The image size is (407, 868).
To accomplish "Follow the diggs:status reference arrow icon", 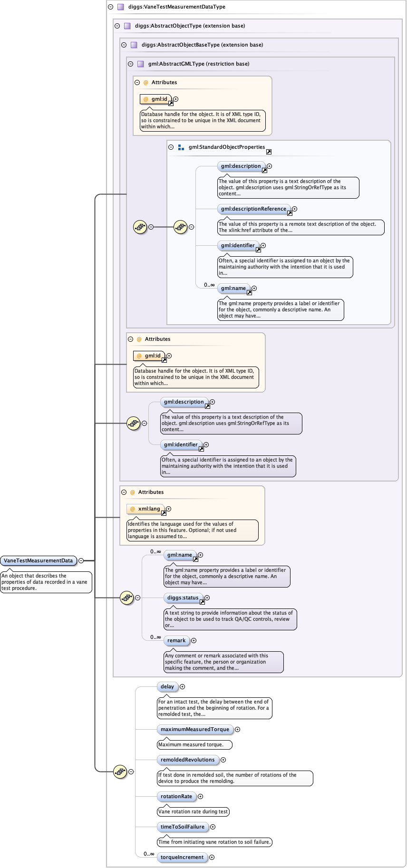I will [202, 602].
